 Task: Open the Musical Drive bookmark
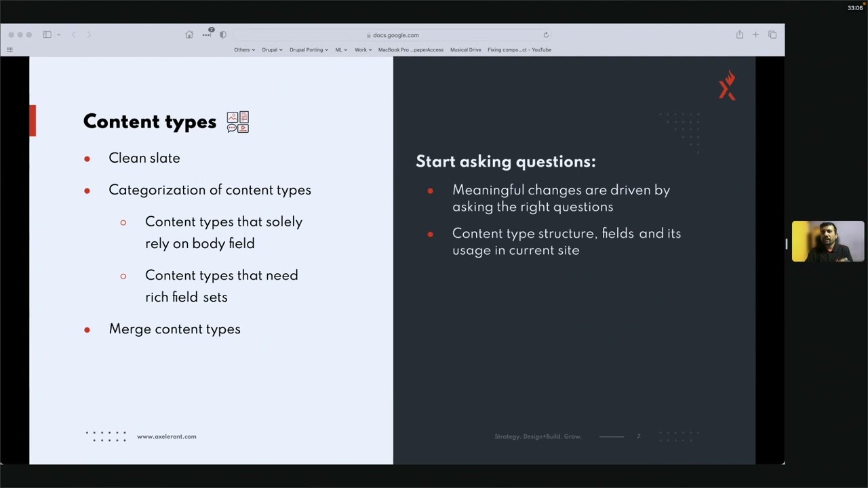click(x=465, y=49)
